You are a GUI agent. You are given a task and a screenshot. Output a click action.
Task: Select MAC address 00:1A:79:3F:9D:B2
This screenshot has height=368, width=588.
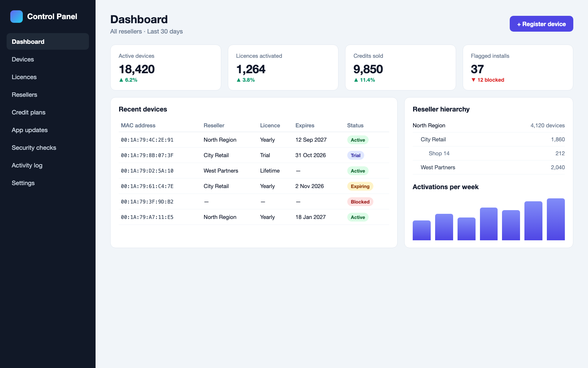(x=147, y=202)
